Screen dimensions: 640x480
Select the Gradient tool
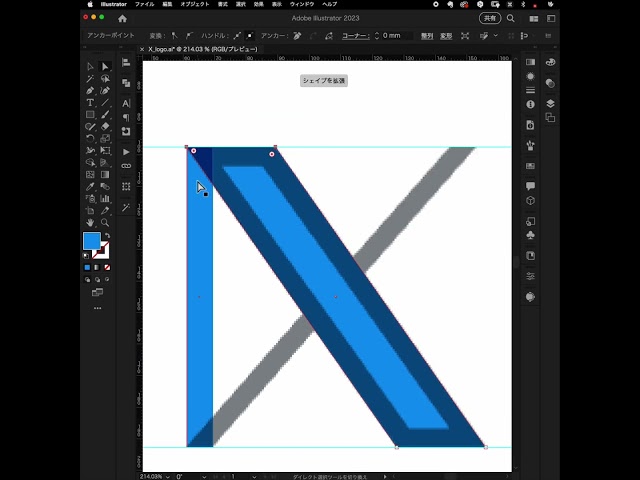tap(105, 175)
